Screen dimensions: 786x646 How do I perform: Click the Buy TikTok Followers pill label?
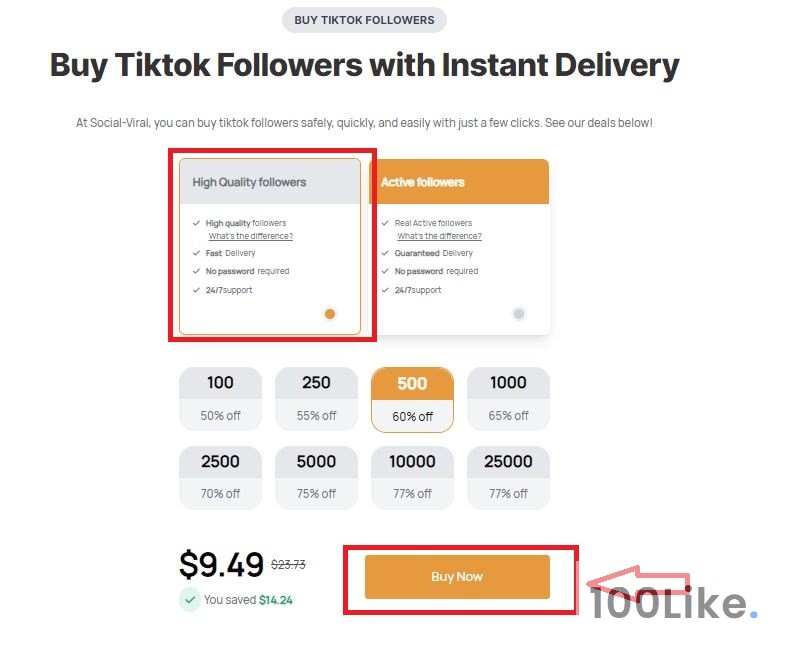click(x=364, y=20)
